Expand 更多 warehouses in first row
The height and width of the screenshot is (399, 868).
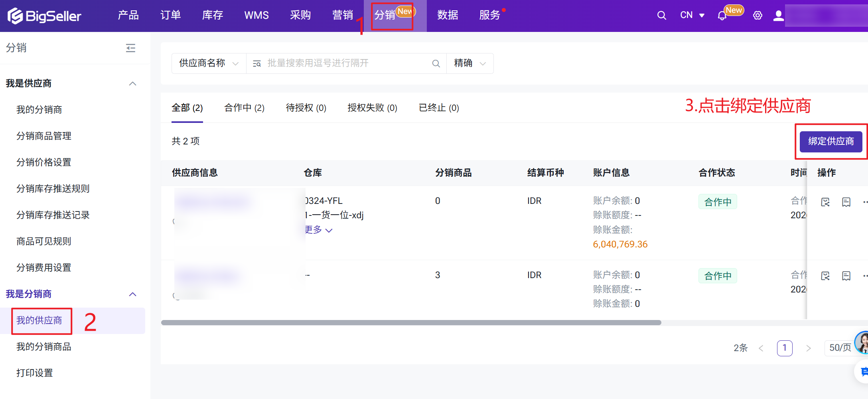click(x=318, y=230)
